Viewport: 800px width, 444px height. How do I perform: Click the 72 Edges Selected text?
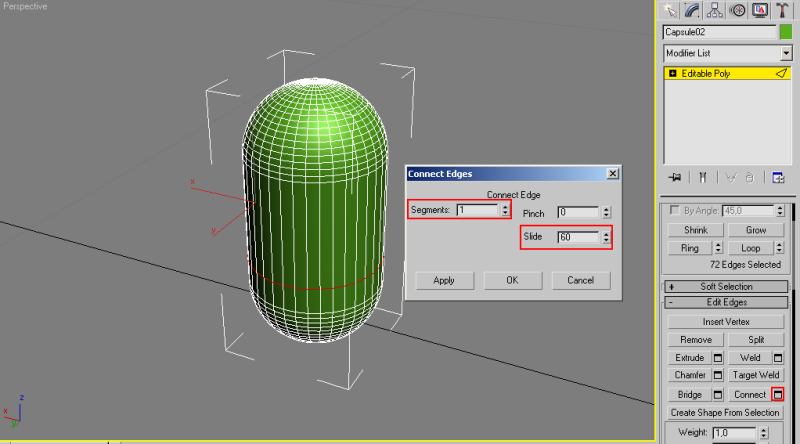click(x=745, y=265)
